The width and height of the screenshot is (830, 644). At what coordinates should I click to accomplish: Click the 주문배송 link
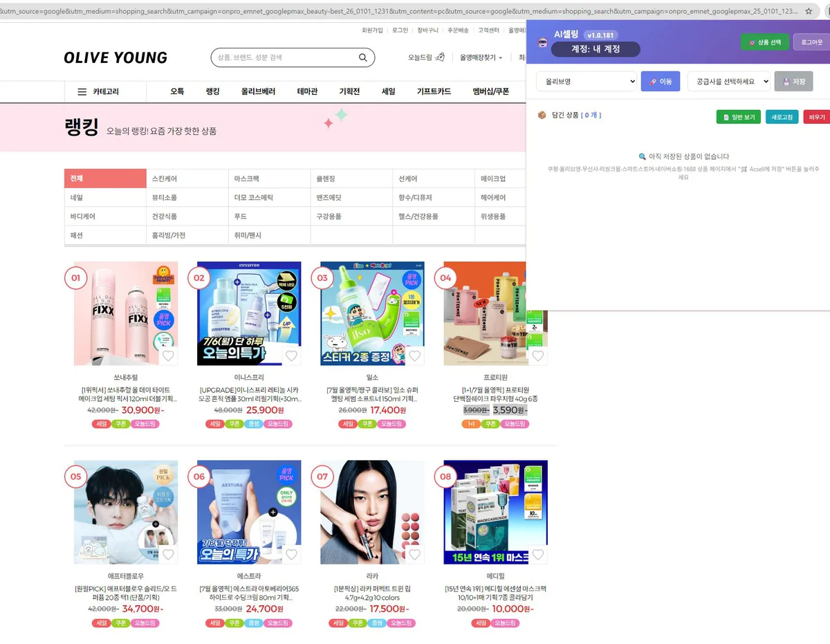coord(458,30)
